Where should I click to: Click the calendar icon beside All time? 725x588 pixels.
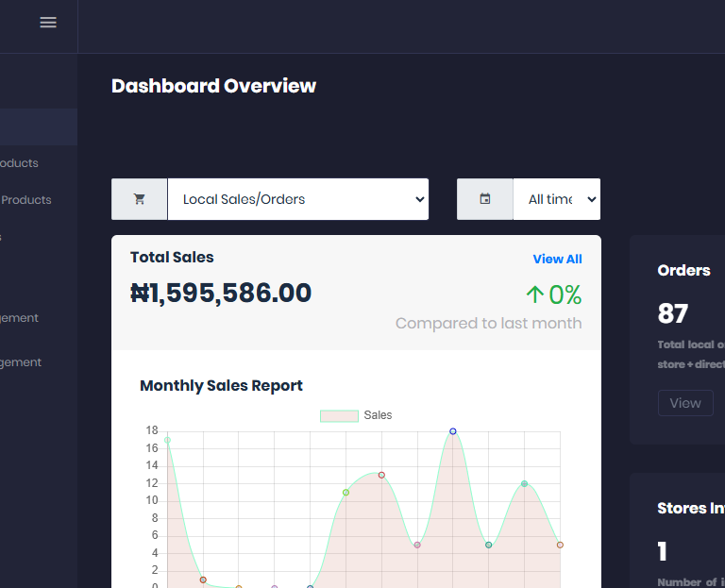[x=485, y=199]
